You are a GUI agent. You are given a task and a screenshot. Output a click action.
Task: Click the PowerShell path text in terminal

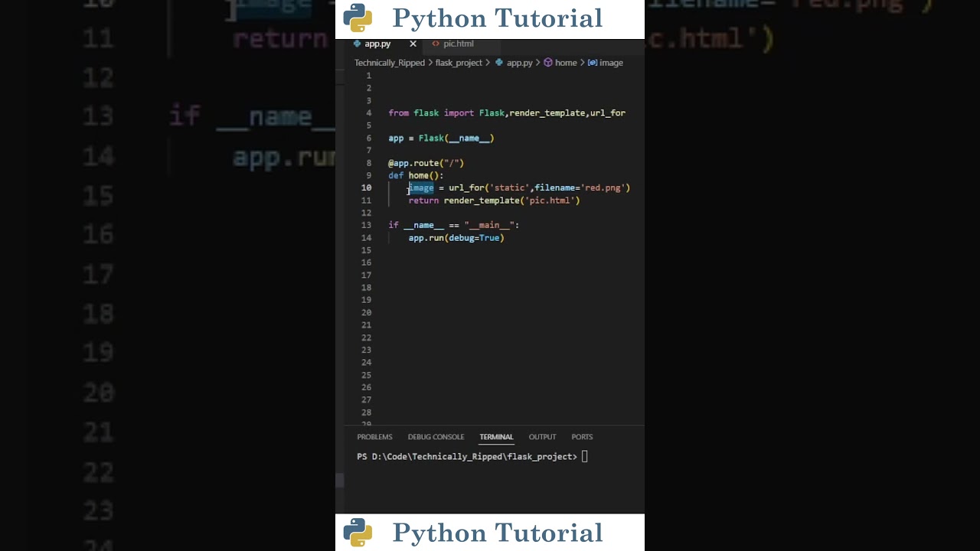467,457
